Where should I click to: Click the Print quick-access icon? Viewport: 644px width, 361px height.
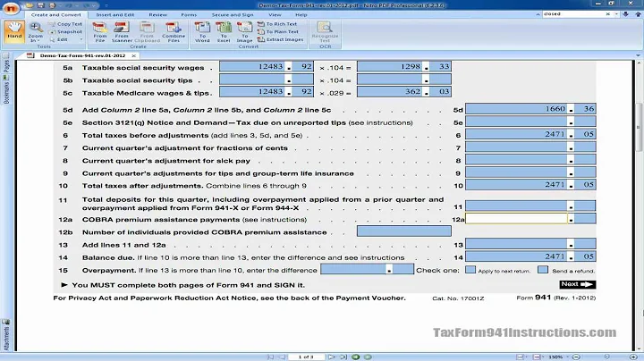(x=53, y=5)
